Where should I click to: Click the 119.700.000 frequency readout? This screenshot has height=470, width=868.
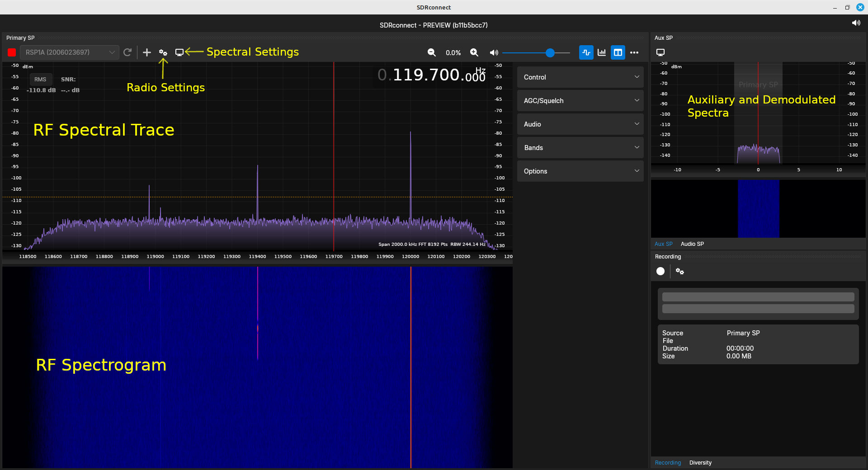point(432,75)
